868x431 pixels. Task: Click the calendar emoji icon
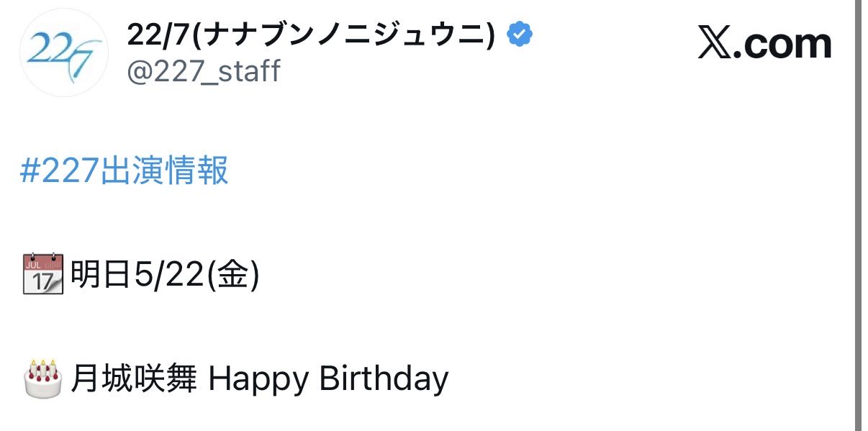click(x=43, y=275)
